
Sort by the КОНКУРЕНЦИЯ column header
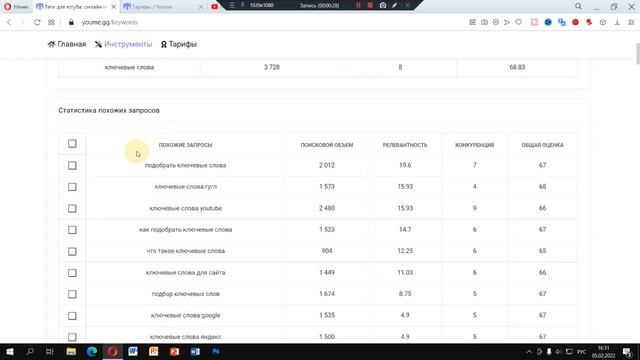[x=474, y=145]
